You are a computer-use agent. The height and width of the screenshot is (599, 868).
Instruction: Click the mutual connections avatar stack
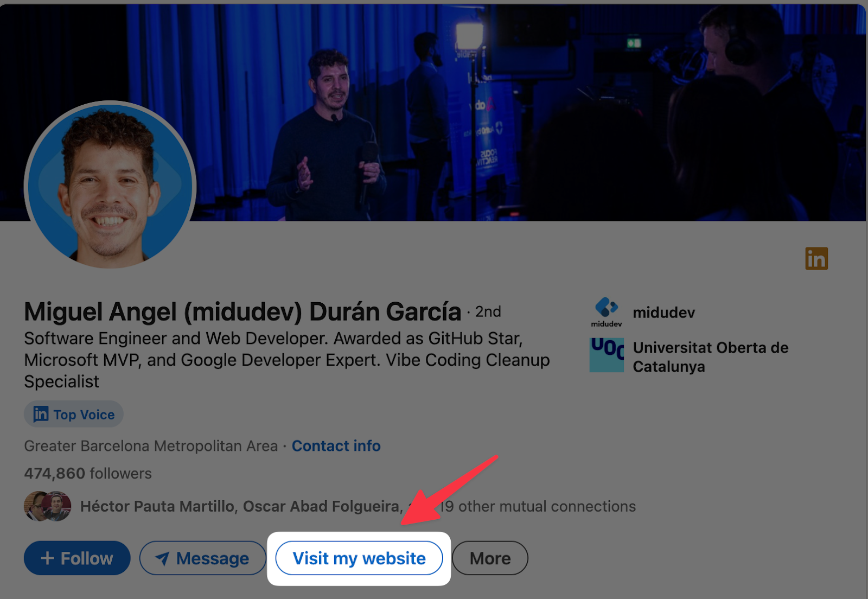(46, 506)
